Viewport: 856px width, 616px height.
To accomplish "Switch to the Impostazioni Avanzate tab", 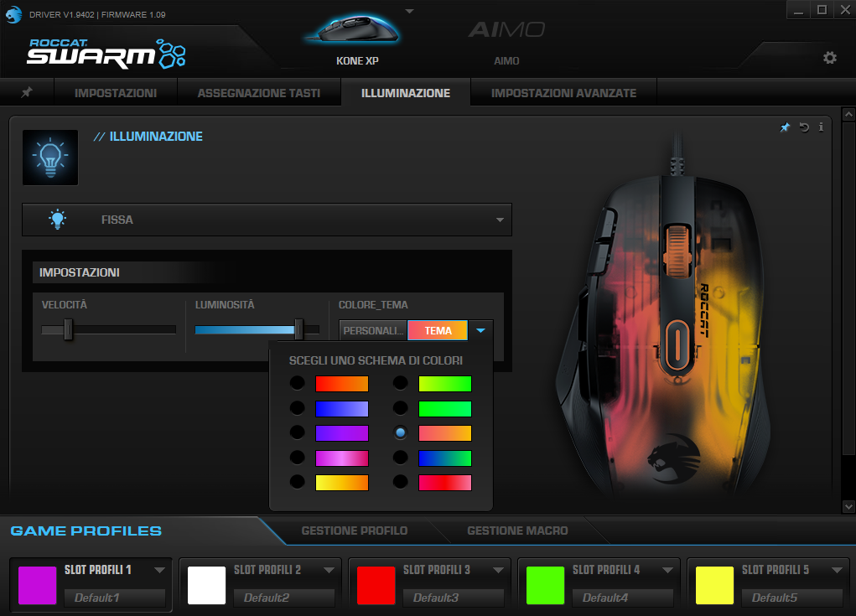I will [563, 93].
